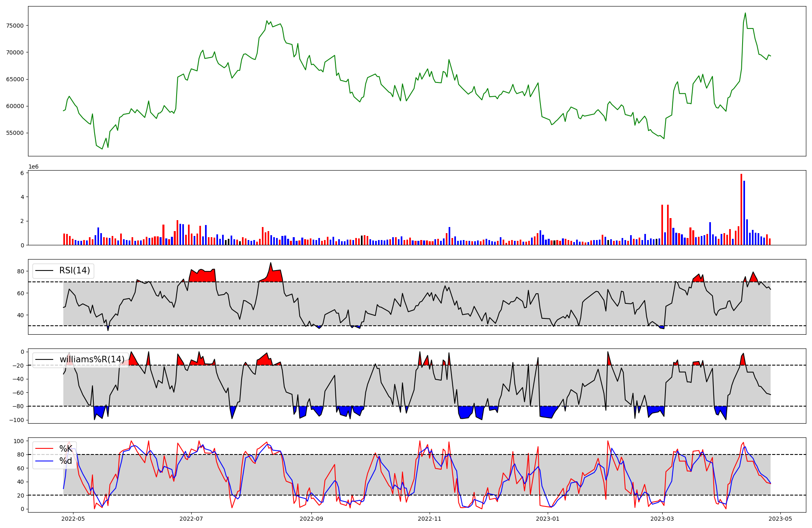
Task: Click the tallest red volume bar
Action: click(741, 209)
